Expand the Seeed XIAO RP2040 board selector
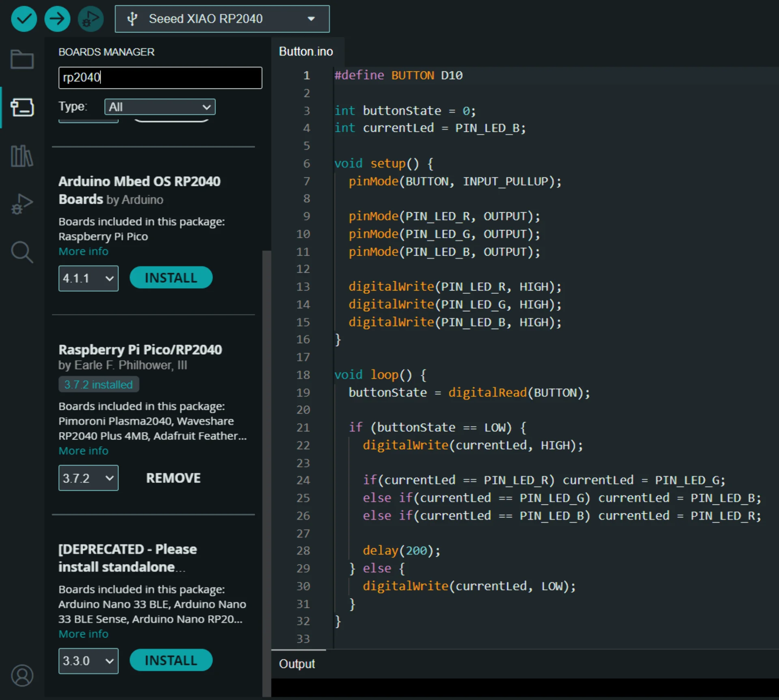This screenshot has height=700, width=779. pyautogui.click(x=222, y=19)
